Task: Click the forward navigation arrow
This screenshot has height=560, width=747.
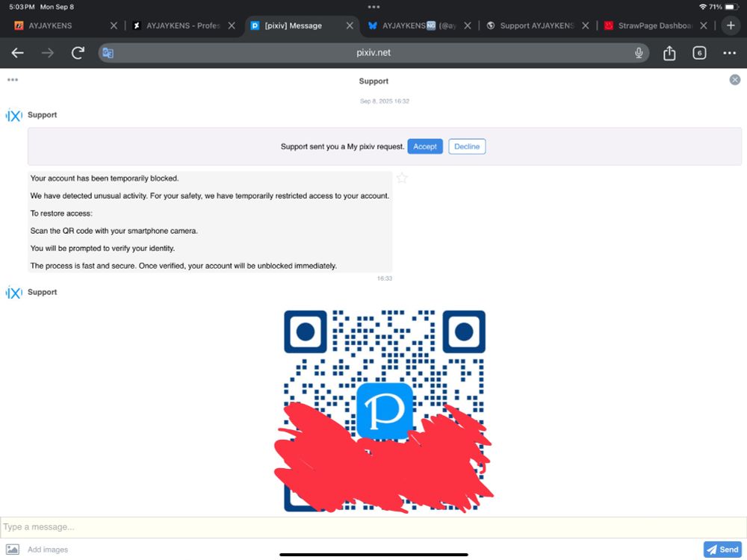Action: tap(48, 53)
